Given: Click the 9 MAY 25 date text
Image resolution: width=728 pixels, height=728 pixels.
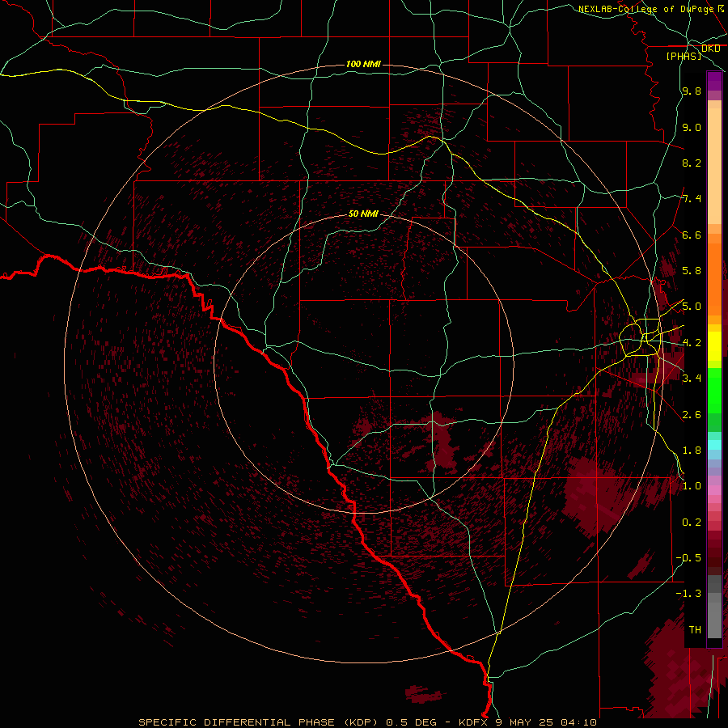Looking at the screenshot, I should point(525,722).
